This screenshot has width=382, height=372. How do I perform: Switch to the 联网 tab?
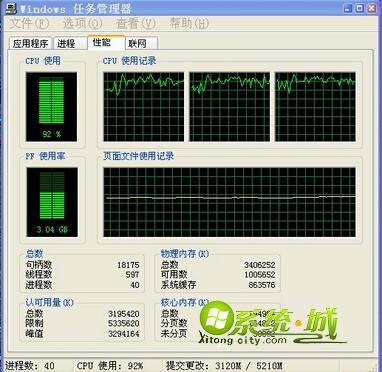click(141, 44)
